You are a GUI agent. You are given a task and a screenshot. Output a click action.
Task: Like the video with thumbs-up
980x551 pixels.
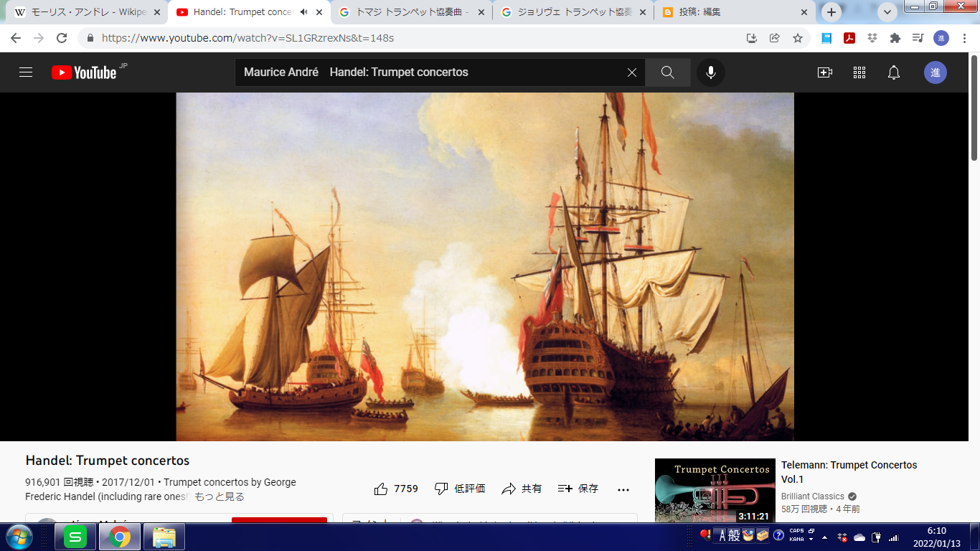(381, 489)
